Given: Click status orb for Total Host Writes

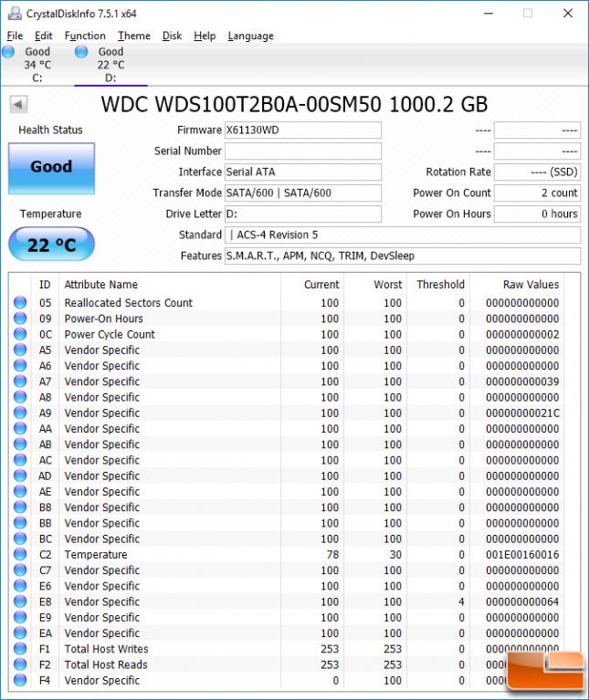Looking at the screenshot, I should [20, 649].
